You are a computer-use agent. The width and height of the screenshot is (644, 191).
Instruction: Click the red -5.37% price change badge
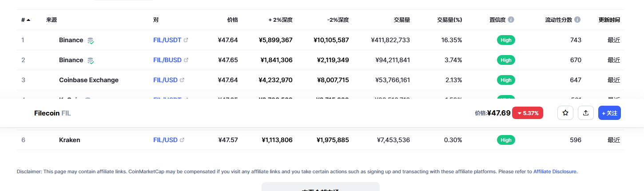coord(527,113)
